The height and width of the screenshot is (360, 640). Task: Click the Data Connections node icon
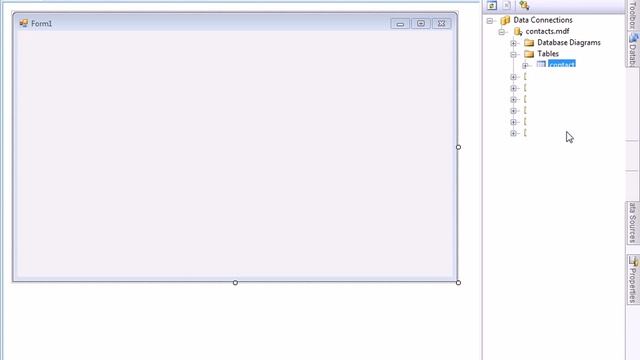point(505,20)
